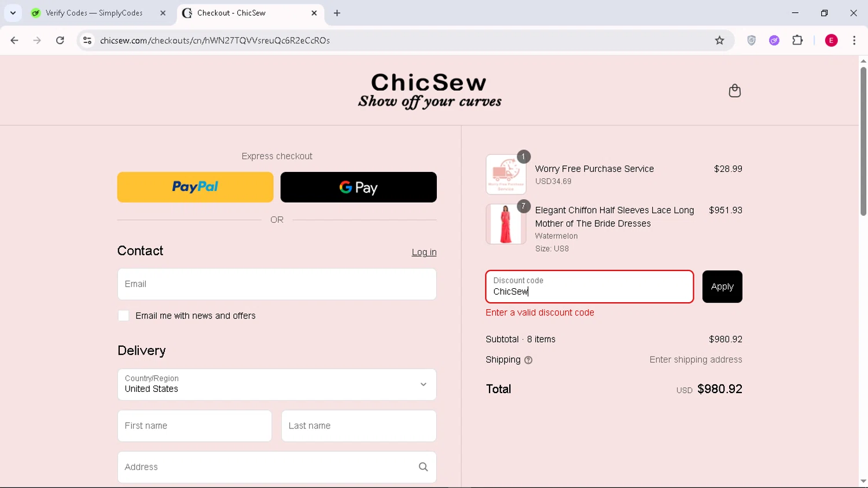
Task: Click the service price $28.99
Action: (728, 169)
